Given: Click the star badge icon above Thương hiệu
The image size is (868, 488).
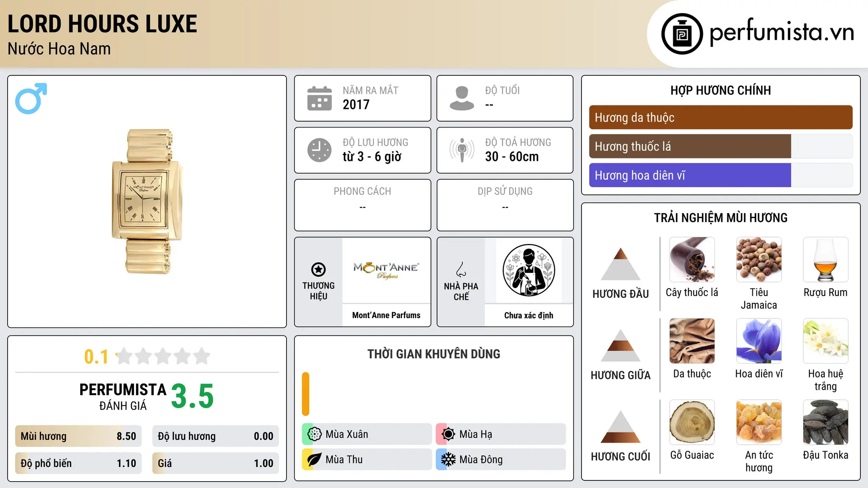Looking at the screenshot, I should [318, 269].
